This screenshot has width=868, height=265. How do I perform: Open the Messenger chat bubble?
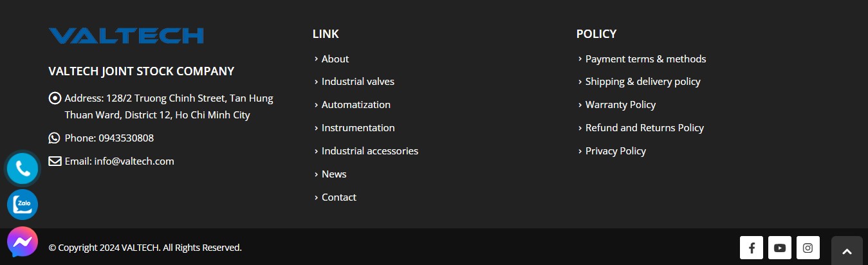23,242
